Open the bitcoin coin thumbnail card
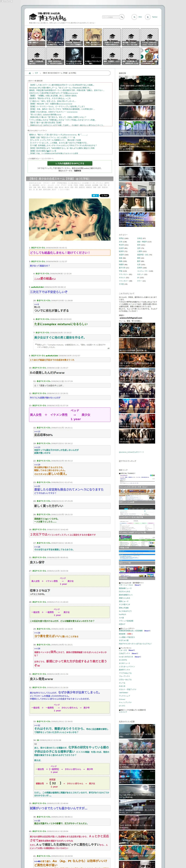This screenshot has width=186, height=868. (149, 56)
